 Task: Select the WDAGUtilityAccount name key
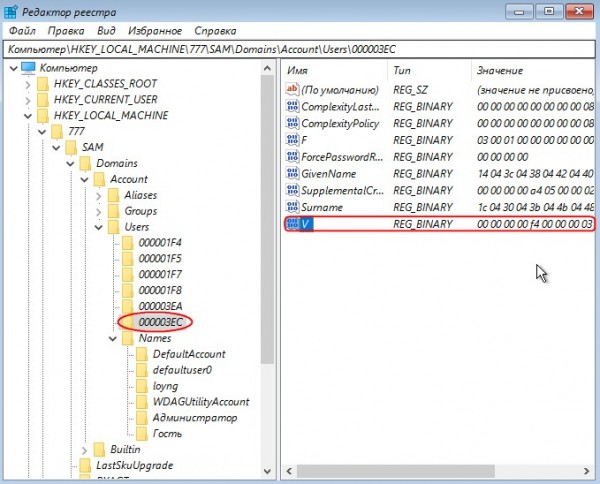pyautogui.click(x=201, y=402)
